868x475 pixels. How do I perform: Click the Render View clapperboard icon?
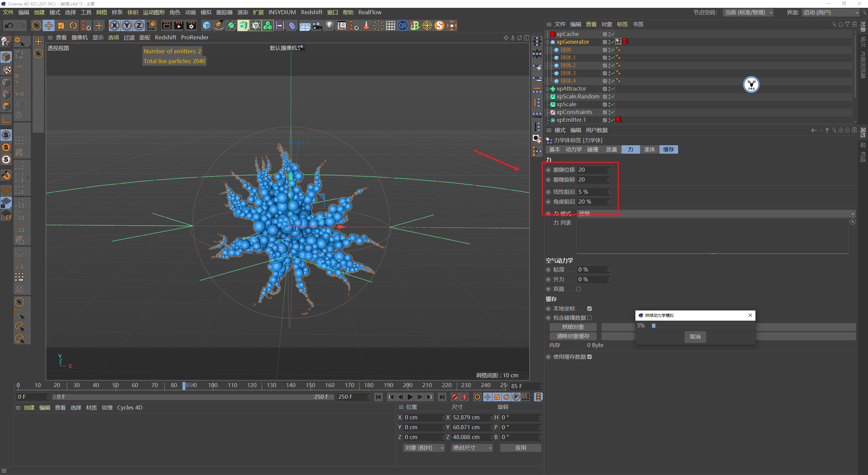(166, 25)
